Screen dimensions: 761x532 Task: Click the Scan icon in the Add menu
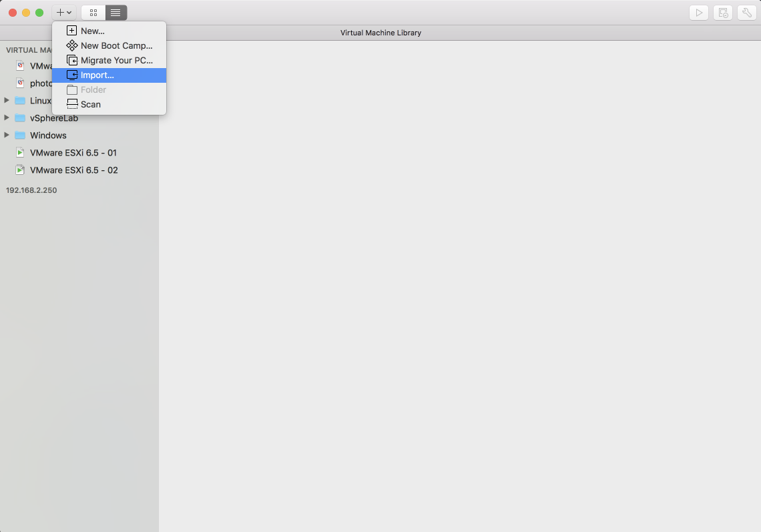click(72, 104)
